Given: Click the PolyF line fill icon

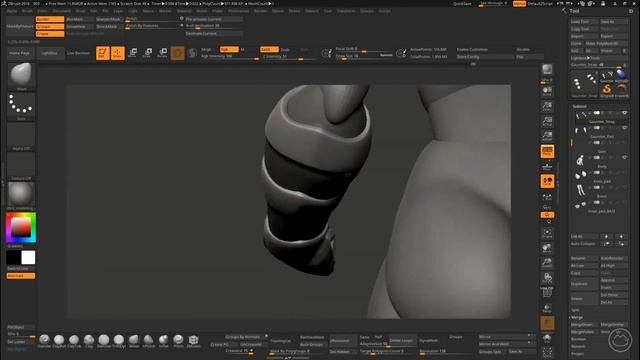Looking at the screenshot, I should click(547, 292).
